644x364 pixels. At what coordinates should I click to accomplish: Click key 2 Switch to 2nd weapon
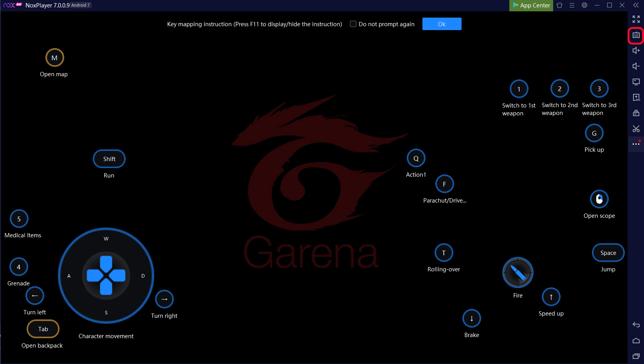point(559,89)
